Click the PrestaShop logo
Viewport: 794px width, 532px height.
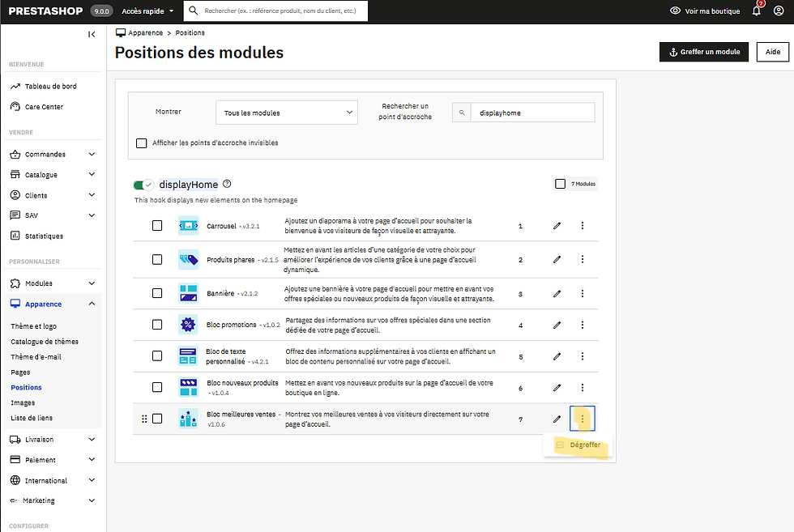45,11
